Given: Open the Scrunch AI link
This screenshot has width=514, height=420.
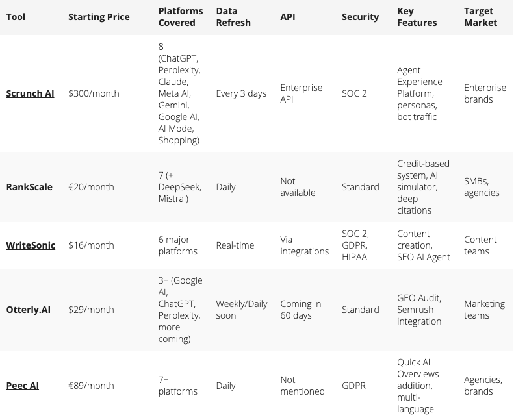Looking at the screenshot, I should (x=30, y=93).
